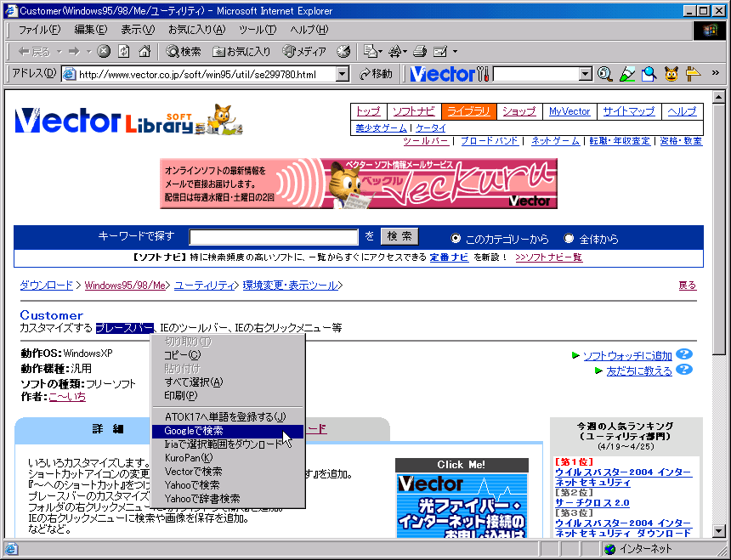Follow the ソフトウォッチに追加 link
This screenshot has width=731, height=560.
627,356
